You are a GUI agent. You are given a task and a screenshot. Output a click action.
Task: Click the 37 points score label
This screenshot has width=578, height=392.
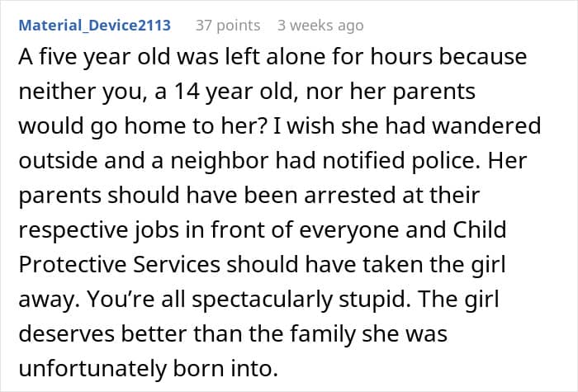(x=228, y=26)
